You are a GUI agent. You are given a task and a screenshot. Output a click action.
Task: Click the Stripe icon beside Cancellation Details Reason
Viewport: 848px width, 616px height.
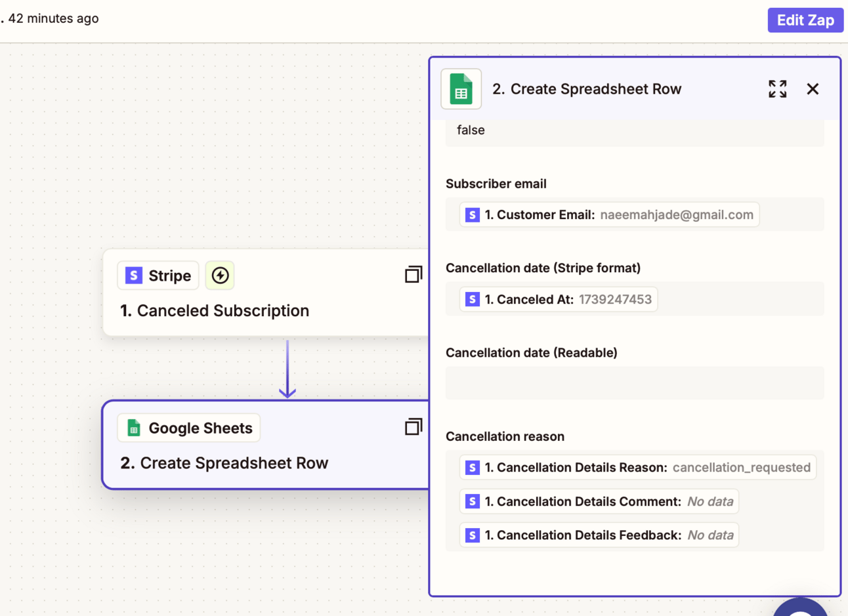[x=473, y=467]
